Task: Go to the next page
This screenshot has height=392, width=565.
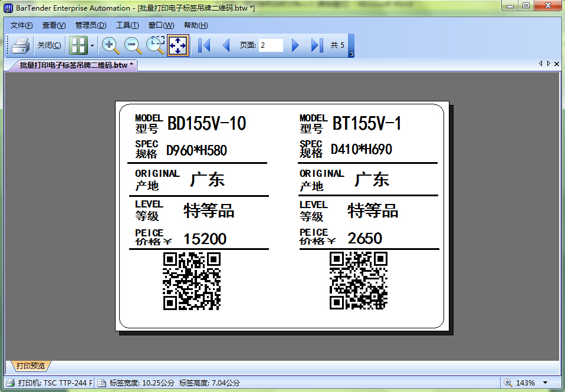Action: (x=295, y=45)
